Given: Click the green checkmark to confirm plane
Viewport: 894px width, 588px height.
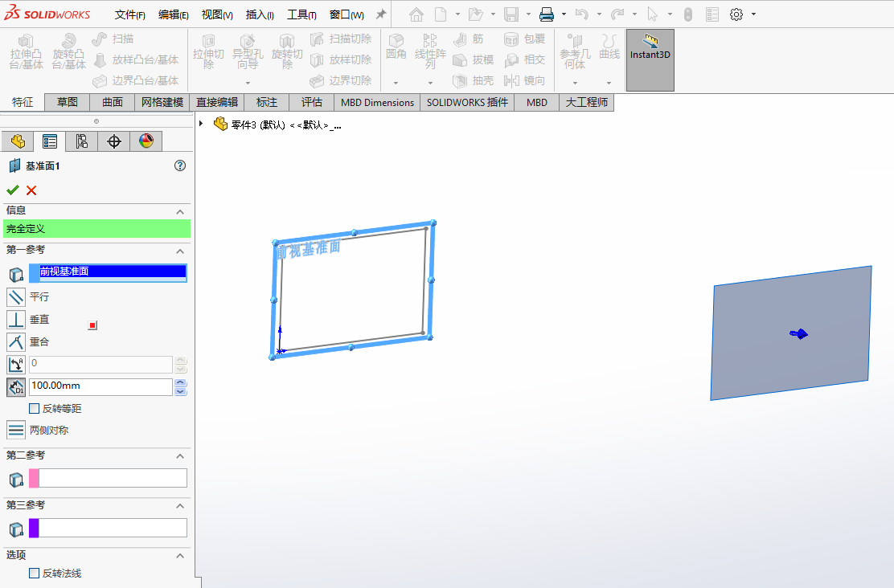Looking at the screenshot, I should (x=12, y=190).
